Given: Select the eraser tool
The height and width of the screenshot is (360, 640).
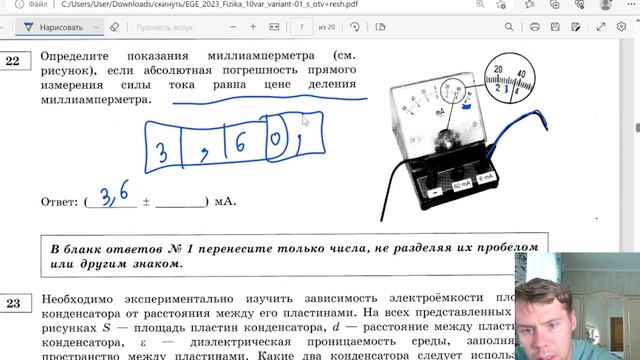Looking at the screenshot, I should [x=115, y=27].
